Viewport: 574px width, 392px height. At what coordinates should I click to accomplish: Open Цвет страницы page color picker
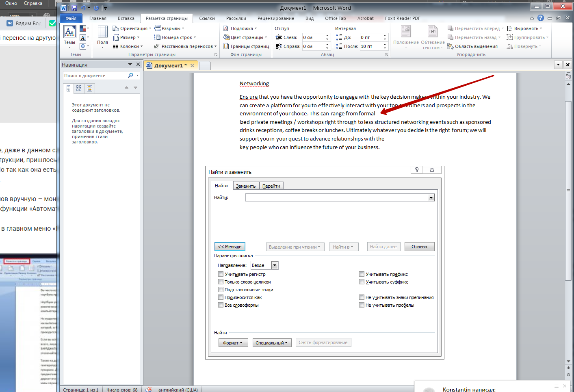coord(245,37)
